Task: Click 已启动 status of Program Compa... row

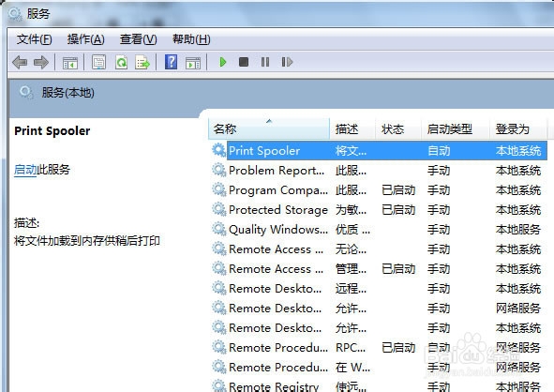Action: click(x=398, y=190)
